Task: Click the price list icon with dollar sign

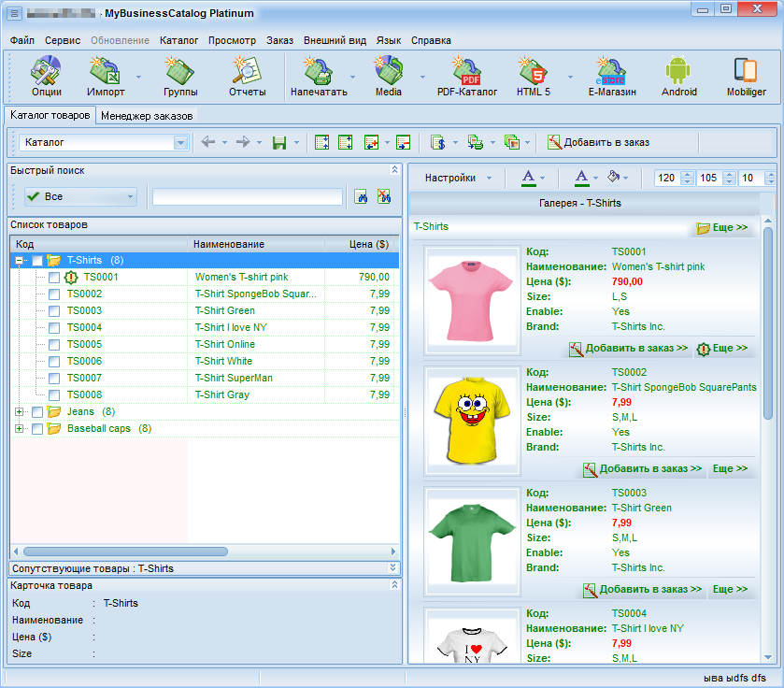Action: [x=438, y=142]
